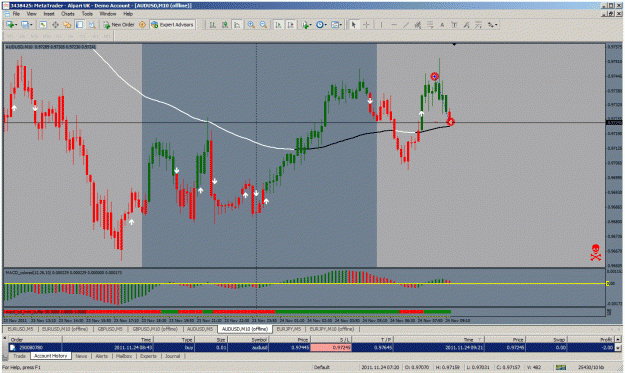This screenshot has height=373, width=625.
Task: Open the Mailbox terminal tab
Action: click(x=124, y=356)
